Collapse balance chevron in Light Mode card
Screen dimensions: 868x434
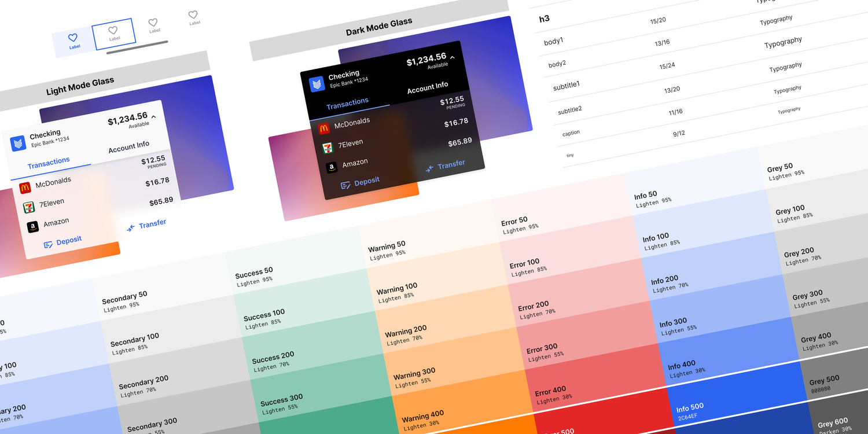153,117
